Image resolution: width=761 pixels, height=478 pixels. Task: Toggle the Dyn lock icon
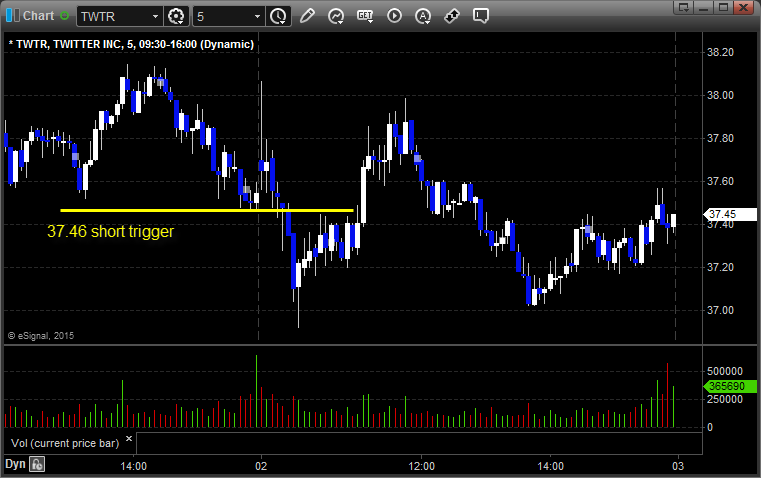point(37,464)
